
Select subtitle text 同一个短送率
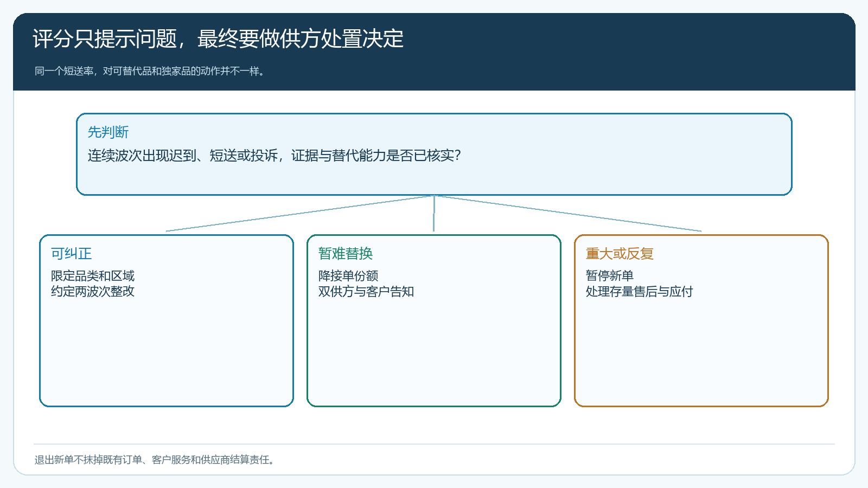(x=151, y=71)
